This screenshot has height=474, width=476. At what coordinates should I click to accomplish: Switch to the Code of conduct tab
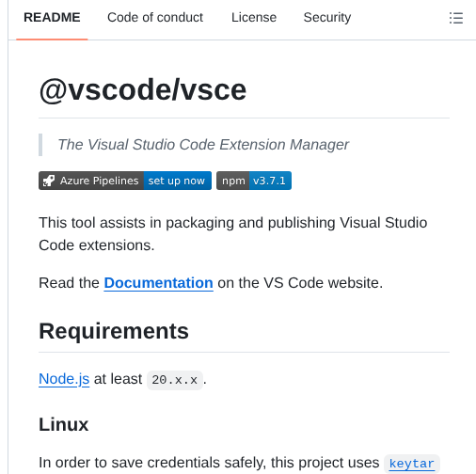coord(155,18)
